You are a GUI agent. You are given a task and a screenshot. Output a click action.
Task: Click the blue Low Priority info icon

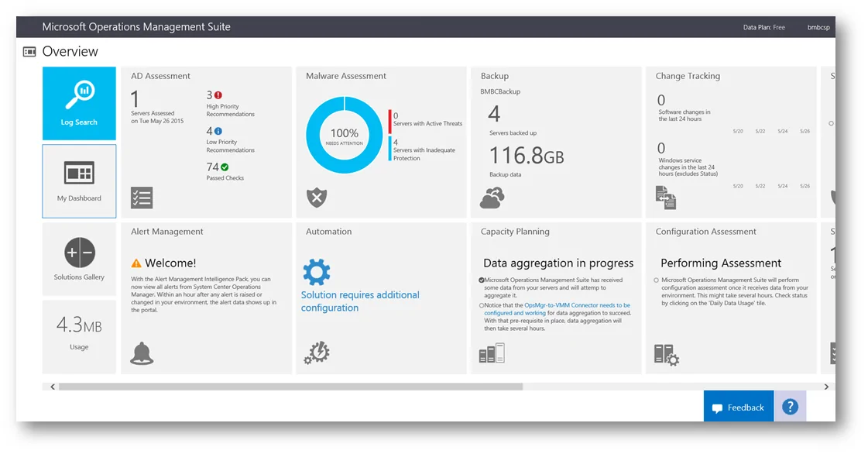218,131
